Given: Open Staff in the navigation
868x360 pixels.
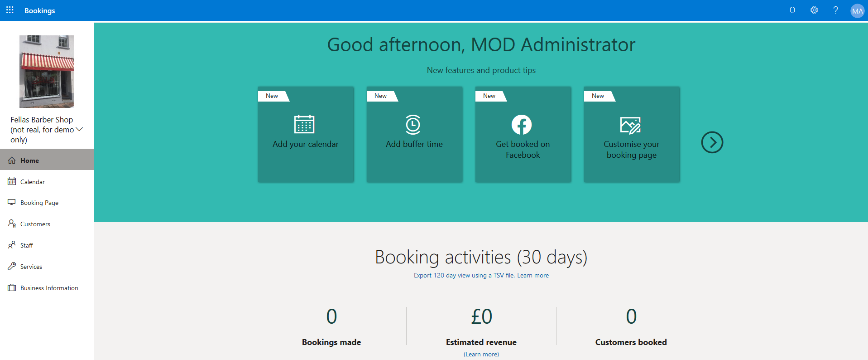Looking at the screenshot, I should click(x=47, y=245).
